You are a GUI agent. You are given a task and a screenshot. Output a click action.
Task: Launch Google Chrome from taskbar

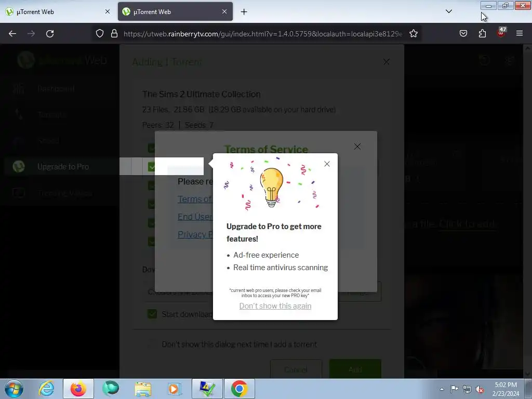[x=240, y=389]
